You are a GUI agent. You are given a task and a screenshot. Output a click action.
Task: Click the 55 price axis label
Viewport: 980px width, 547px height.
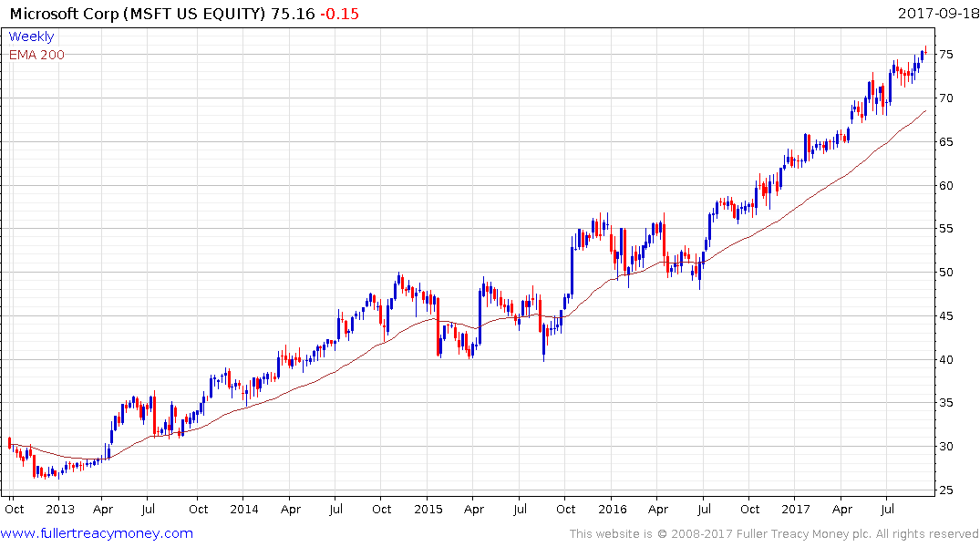pos(945,229)
